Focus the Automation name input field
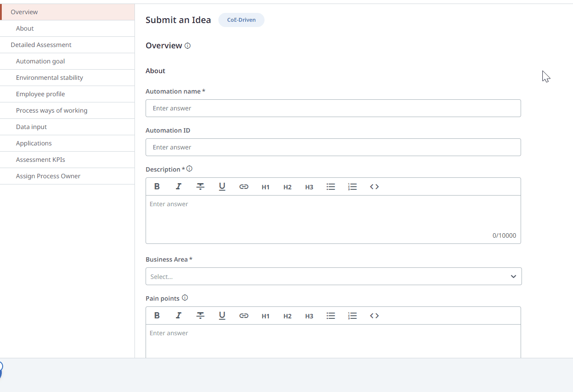Screen dimensions: 573x392 click(x=333, y=108)
